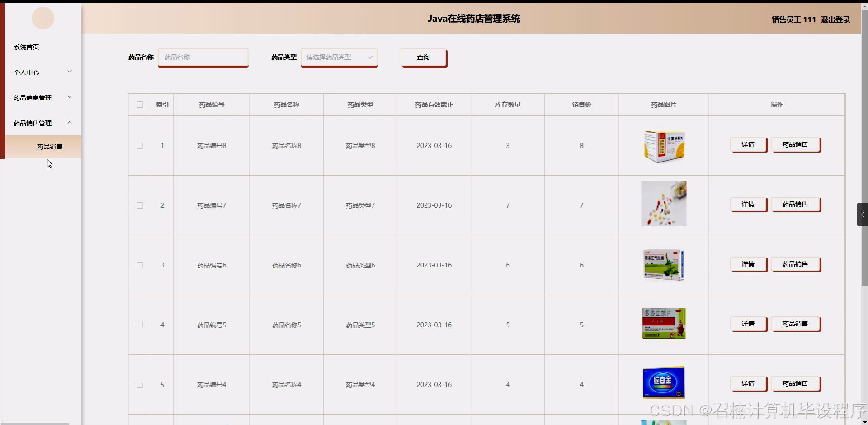This screenshot has height=425, width=868.
Task: Click the user avatar icon in sidebar
Action: pyautogui.click(x=42, y=18)
